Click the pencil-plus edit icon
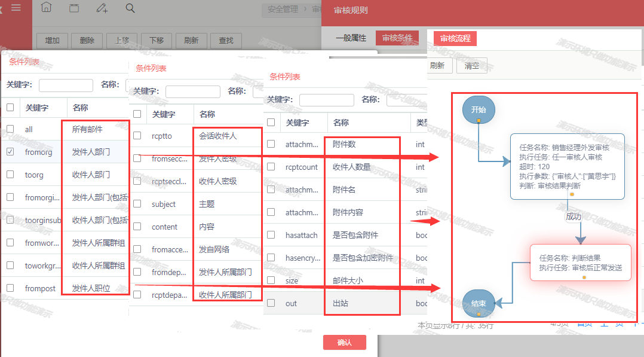644x357 pixels. (x=102, y=8)
